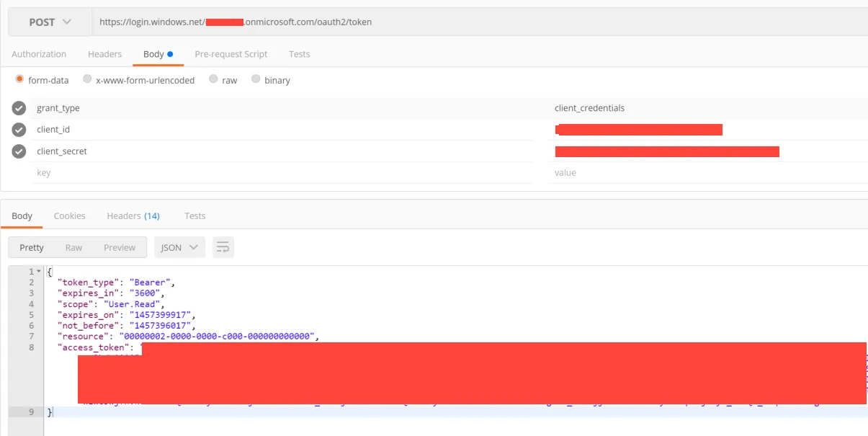
Task: Open the request Headers tab
Action: click(x=104, y=54)
